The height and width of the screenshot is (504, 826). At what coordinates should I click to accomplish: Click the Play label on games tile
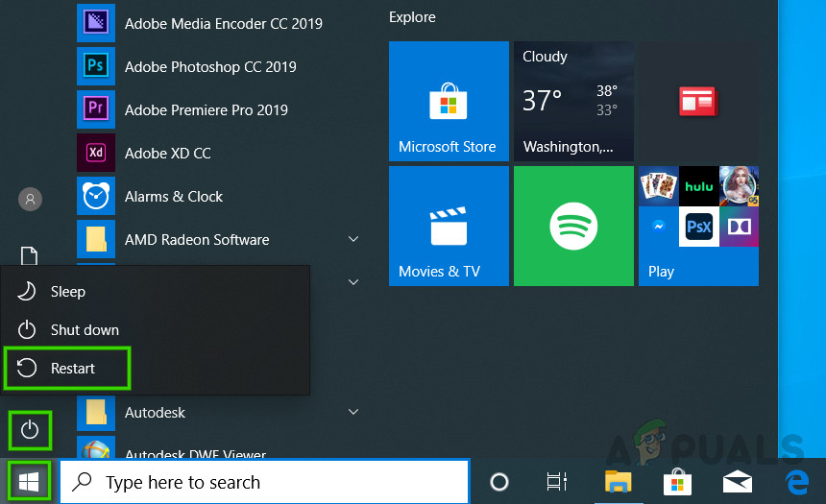pos(661,272)
